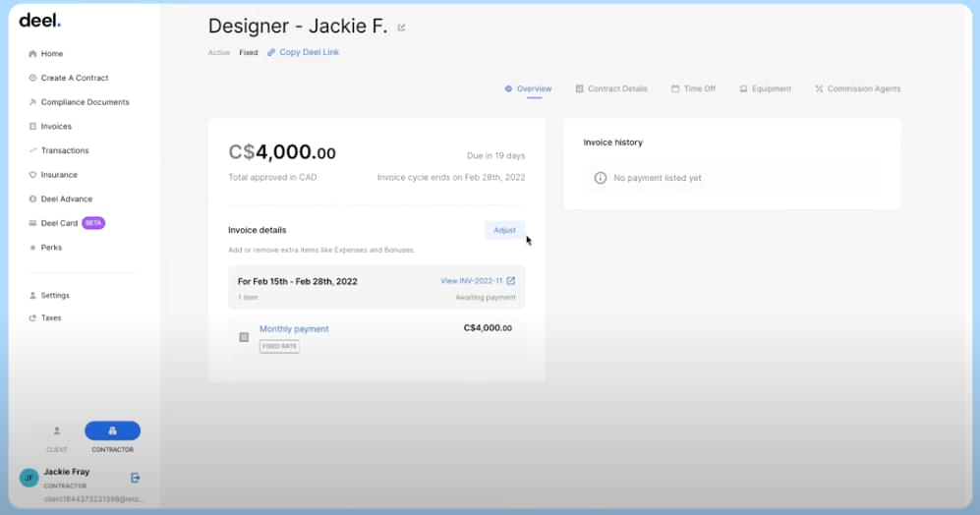Click the Home house icon
Image resolution: width=980 pixels, height=515 pixels.
(32, 54)
